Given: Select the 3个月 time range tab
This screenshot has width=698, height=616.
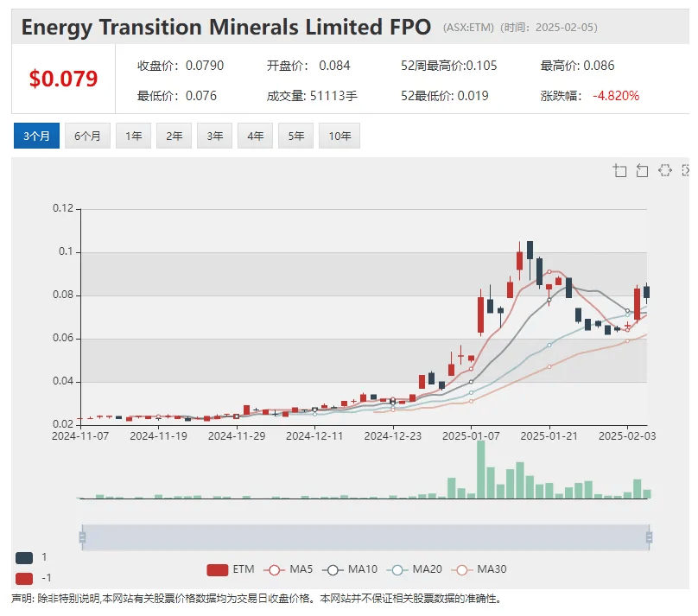Looking at the screenshot, I should click(x=36, y=136).
